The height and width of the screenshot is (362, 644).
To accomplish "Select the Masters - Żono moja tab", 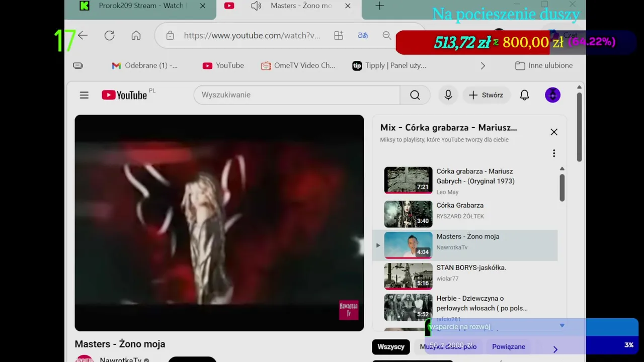I will [x=301, y=6].
